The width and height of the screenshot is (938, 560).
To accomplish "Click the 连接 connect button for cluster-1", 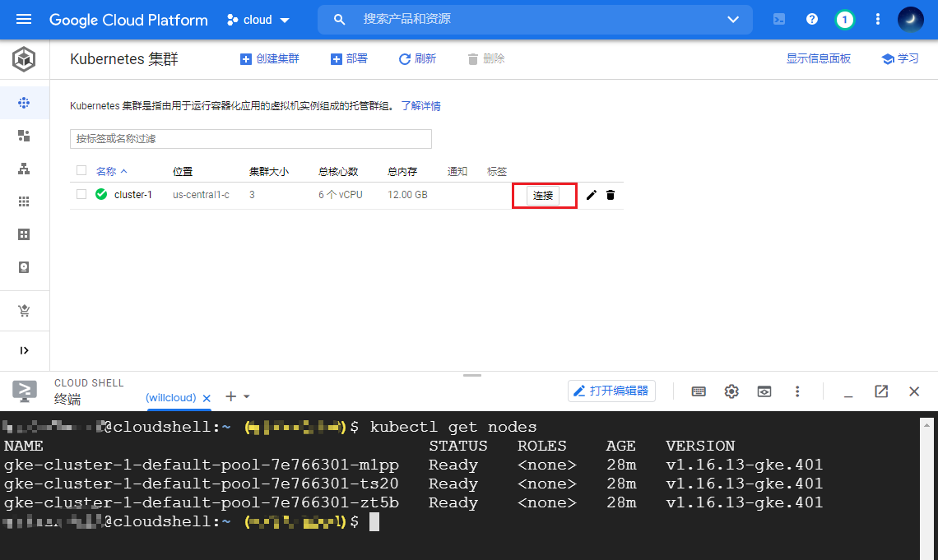I will (543, 196).
